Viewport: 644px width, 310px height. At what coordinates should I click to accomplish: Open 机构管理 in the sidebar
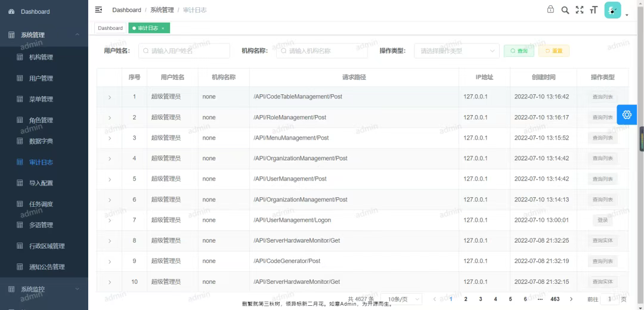pos(44,57)
